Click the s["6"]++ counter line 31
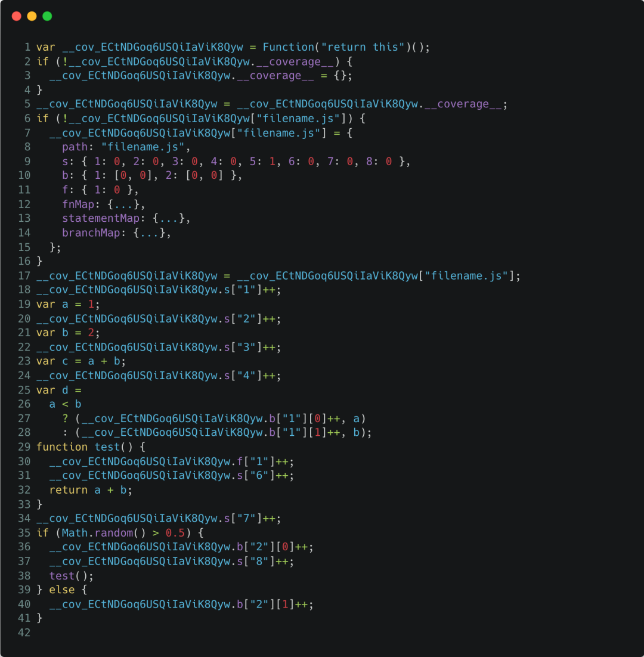 tap(172, 476)
